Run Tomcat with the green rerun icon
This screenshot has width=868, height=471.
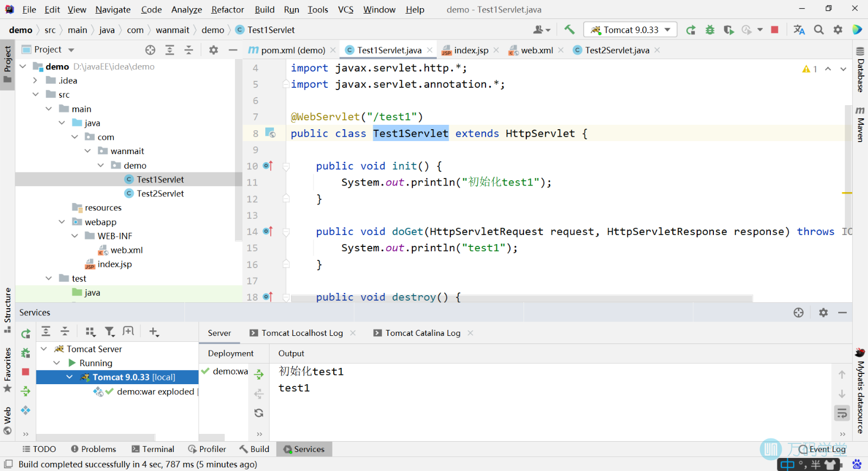691,30
